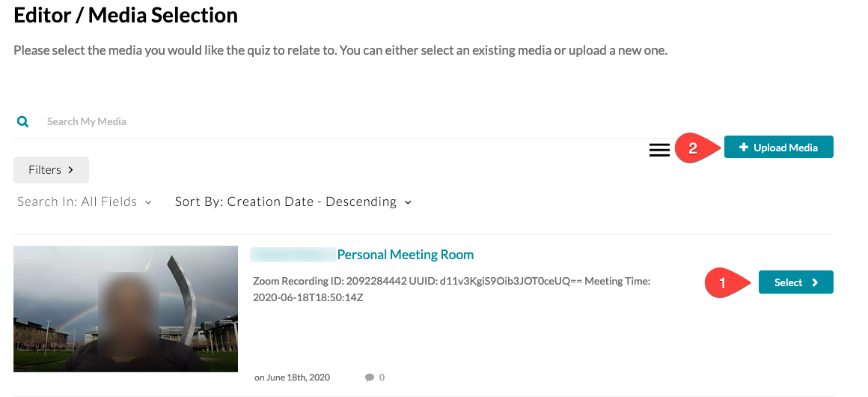Click the chevron on the Filters button
The image size is (868, 397).
(71, 170)
